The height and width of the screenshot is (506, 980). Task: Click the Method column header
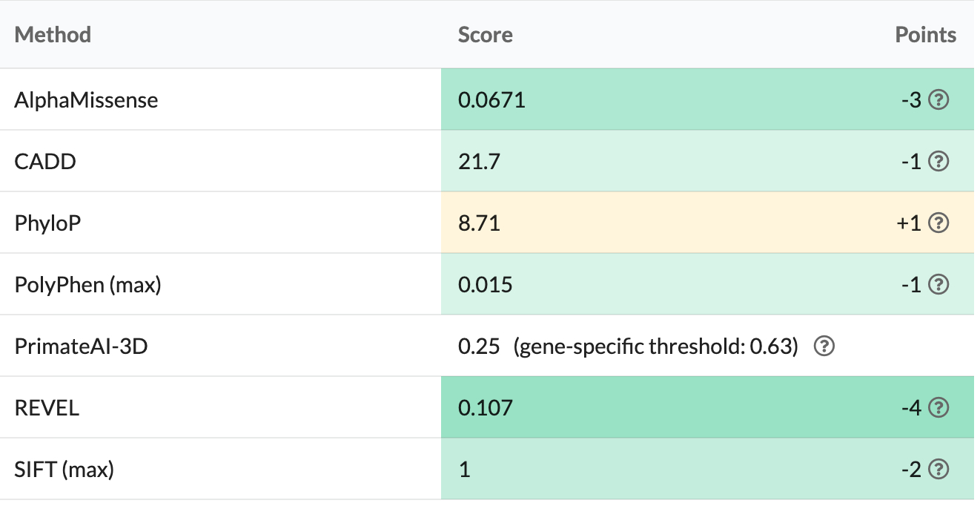coord(53,35)
